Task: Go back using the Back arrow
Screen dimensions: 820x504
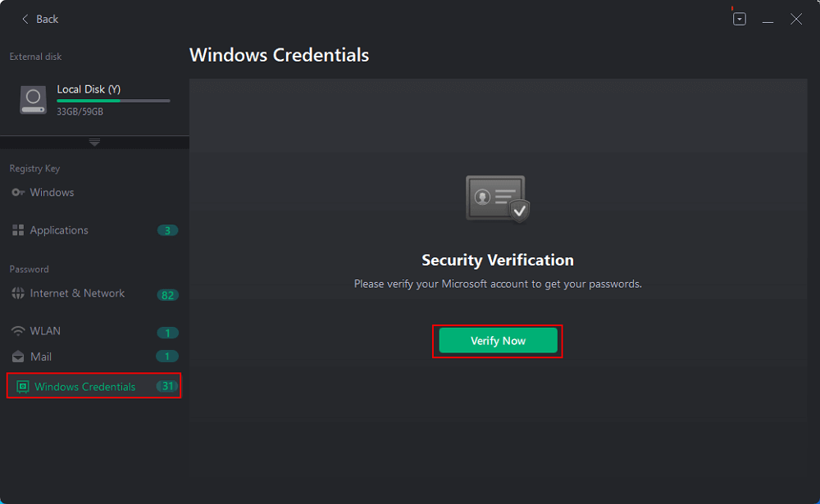Action: point(39,20)
